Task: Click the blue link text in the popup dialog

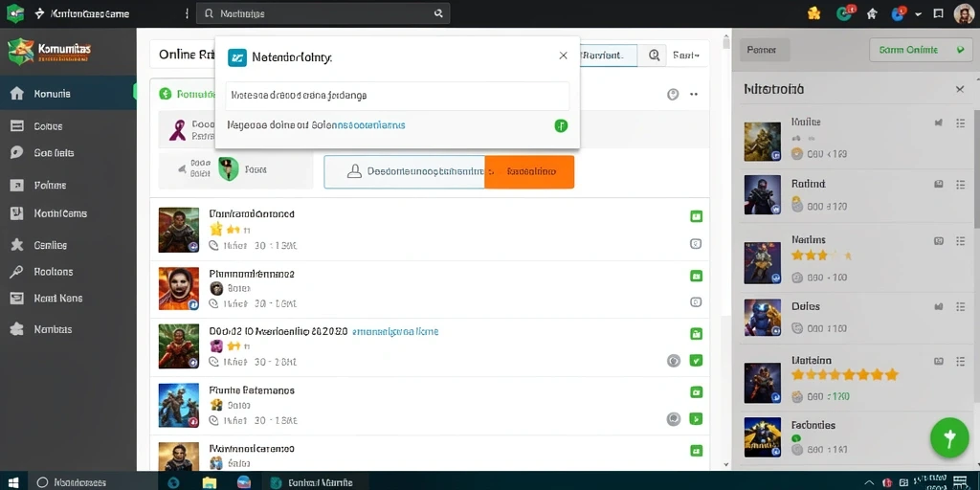Action: tap(367, 125)
